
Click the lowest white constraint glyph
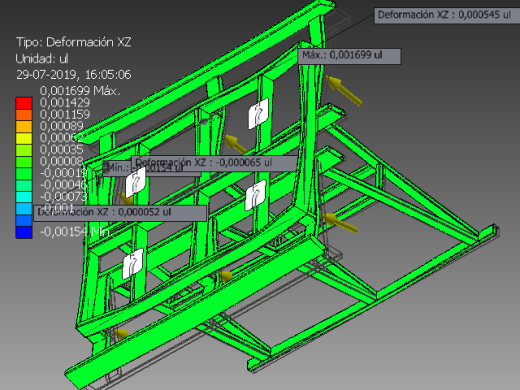point(133,263)
